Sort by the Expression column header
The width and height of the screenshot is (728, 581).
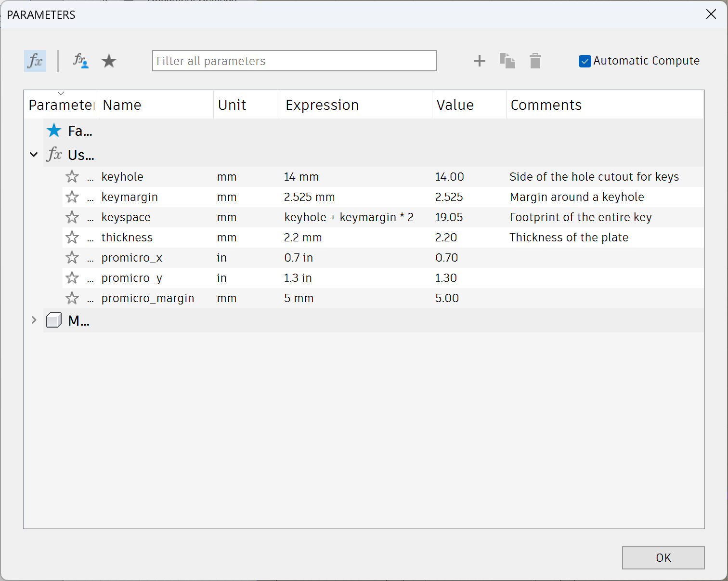pos(357,105)
